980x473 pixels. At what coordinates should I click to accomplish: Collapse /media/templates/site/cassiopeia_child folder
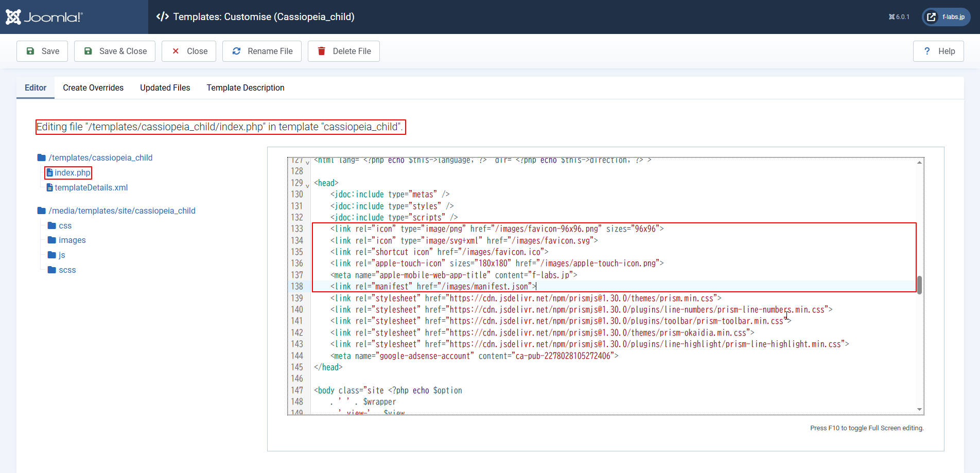click(x=121, y=211)
